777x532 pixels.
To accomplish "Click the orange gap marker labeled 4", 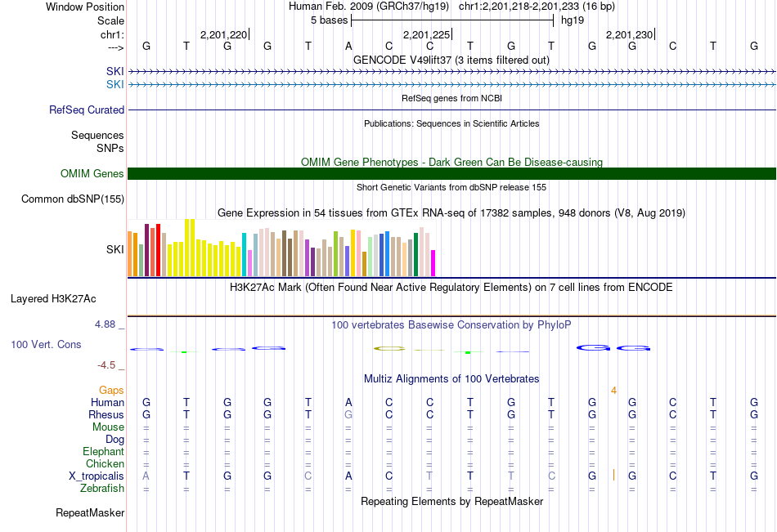I will click(613, 391).
